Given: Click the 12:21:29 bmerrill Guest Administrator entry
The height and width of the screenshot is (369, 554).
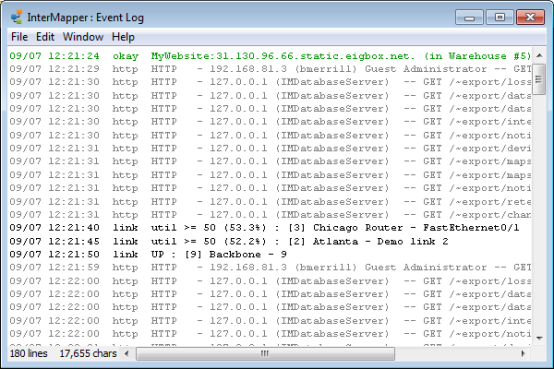Looking at the screenshot, I should [270, 69].
